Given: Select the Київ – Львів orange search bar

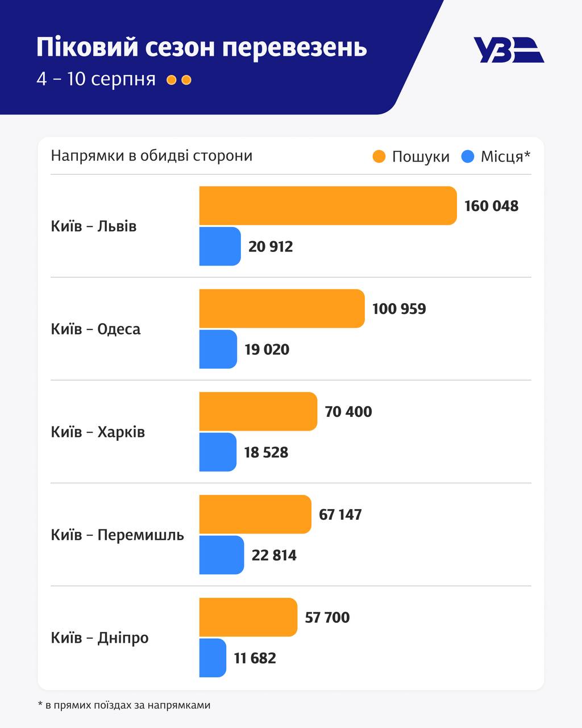Looking at the screenshot, I should (327, 205).
